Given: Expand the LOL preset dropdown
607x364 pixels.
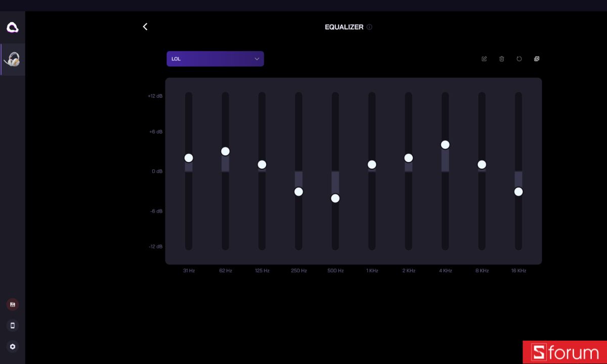Looking at the screenshot, I should [x=215, y=59].
